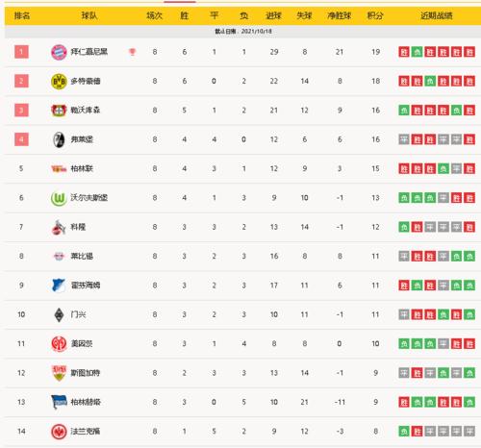Open the 柏林联 team name link
This screenshot has height=448, width=481.
tap(82, 168)
